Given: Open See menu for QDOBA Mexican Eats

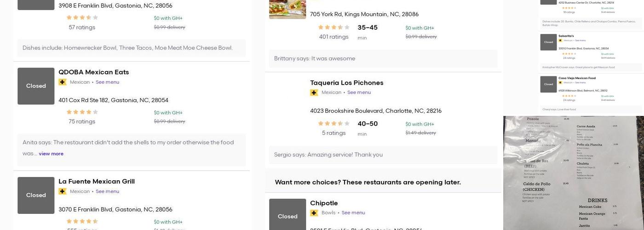Looking at the screenshot, I should click(107, 82).
